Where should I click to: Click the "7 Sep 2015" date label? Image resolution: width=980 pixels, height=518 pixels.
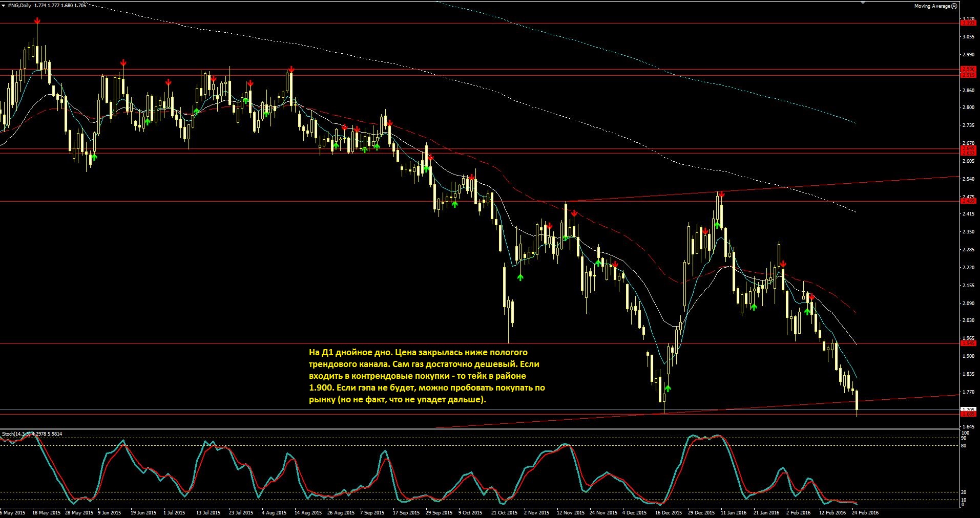(x=372, y=512)
